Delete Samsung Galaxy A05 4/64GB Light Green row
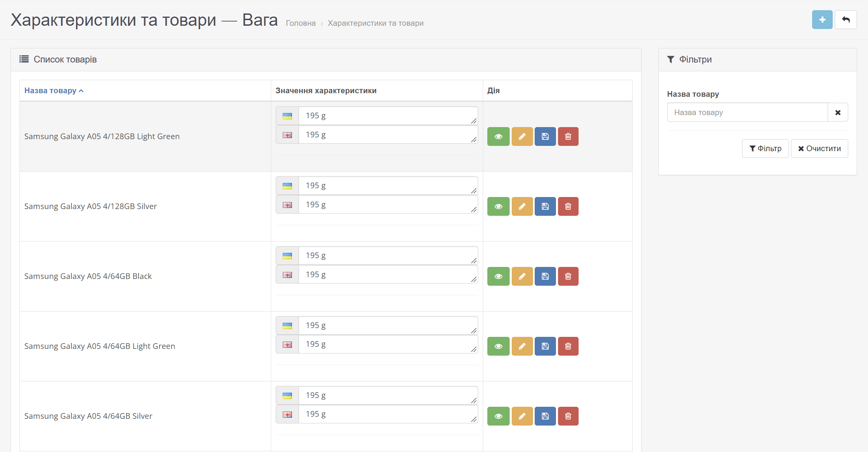This screenshot has width=868, height=452. point(568,346)
